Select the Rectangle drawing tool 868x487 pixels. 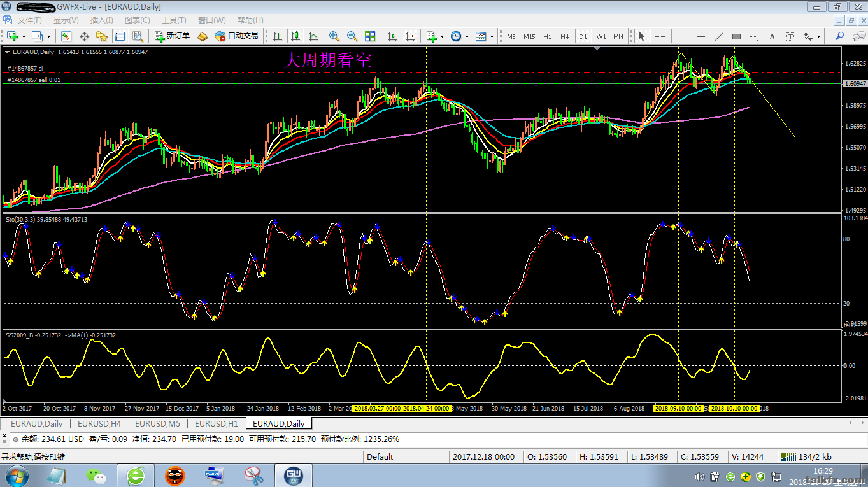point(737,36)
